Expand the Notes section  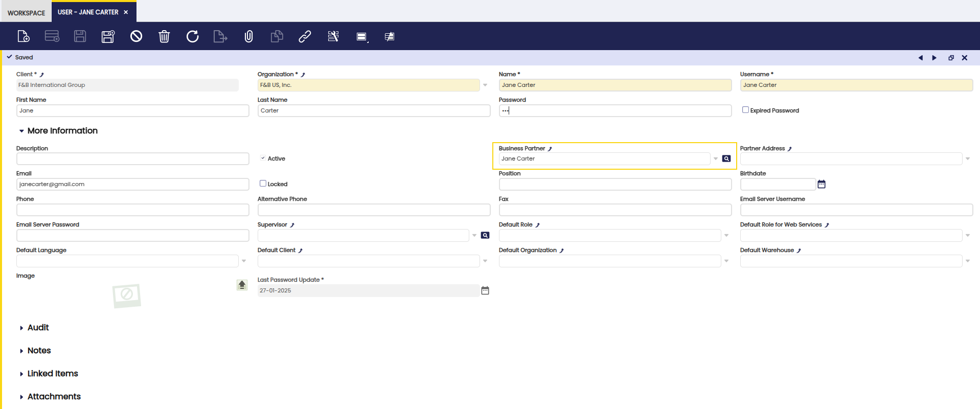pyautogui.click(x=35, y=351)
